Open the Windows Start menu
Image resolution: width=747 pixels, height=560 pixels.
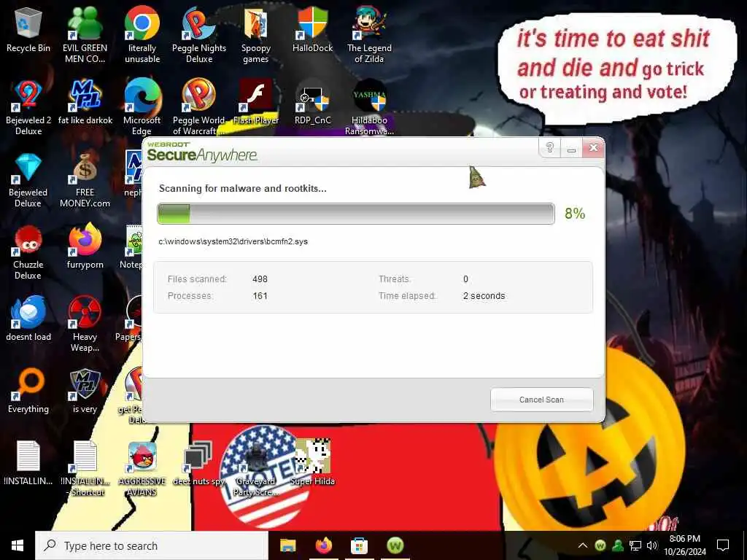(18, 545)
